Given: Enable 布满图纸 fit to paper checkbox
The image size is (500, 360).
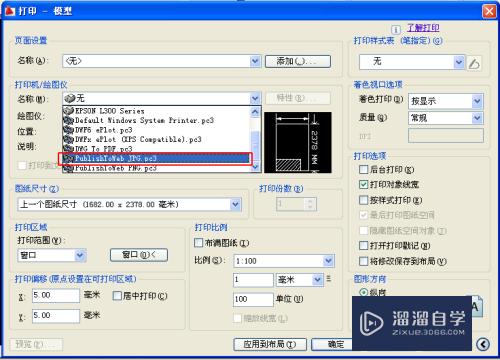Looking at the screenshot, I should (x=198, y=243).
